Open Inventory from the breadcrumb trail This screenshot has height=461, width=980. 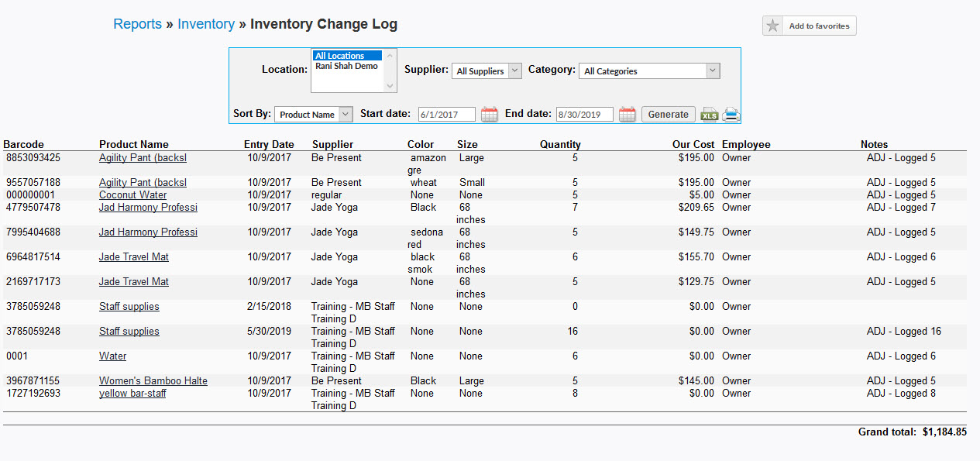coord(206,24)
